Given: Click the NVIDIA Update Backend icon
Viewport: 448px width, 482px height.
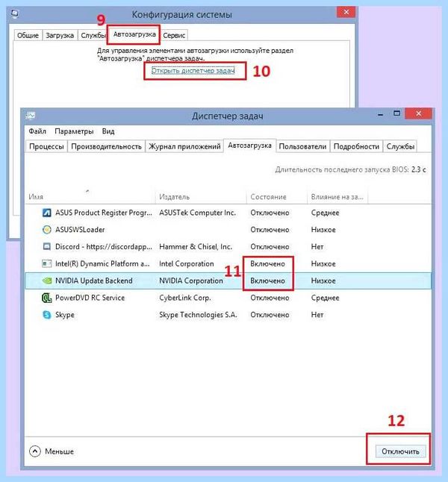Looking at the screenshot, I should (x=47, y=281).
